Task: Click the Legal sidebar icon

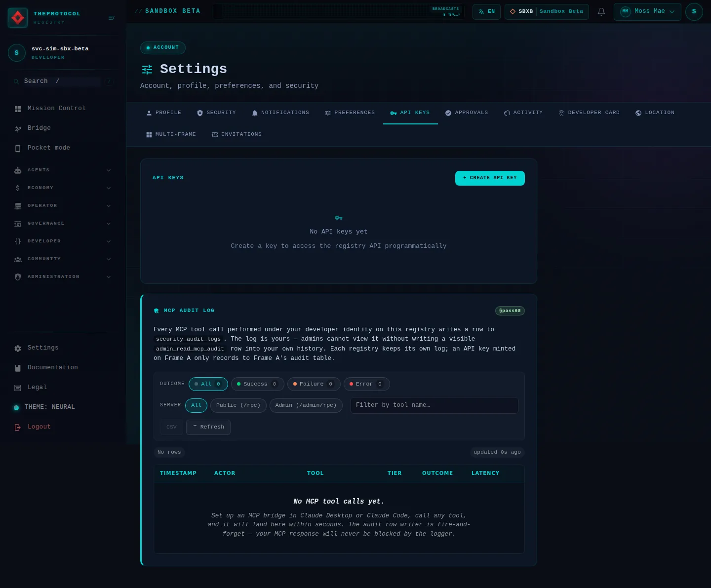Action: (18, 388)
